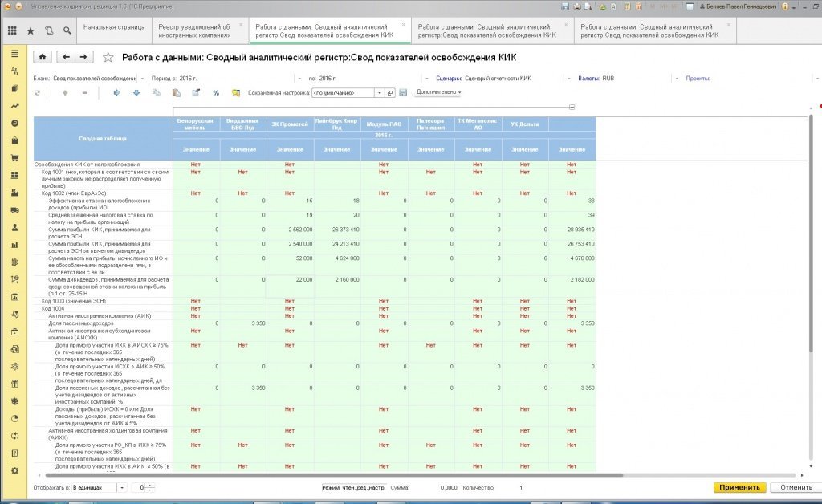Click the home button in the form header
Image resolution: width=822 pixels, height=504 pixels.
43,57
